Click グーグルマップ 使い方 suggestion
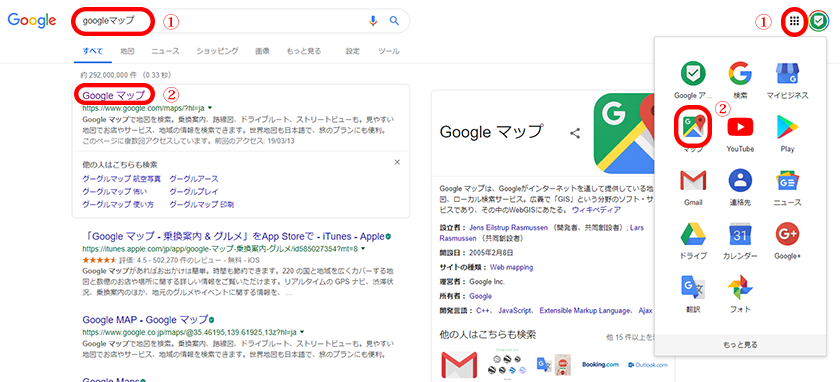 (118, 204)
